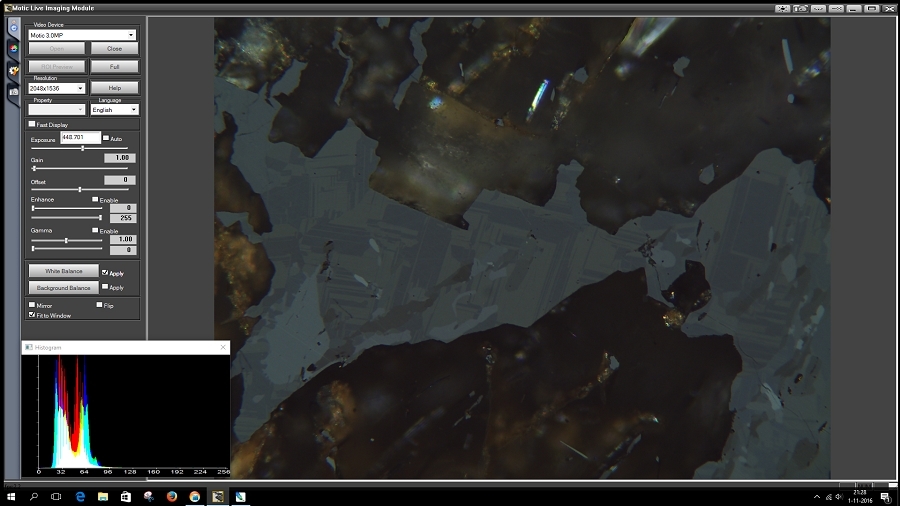This screenshot has width=900, height=506.
Task: Click the brightness icon in title bar
Action: [783, 8]
